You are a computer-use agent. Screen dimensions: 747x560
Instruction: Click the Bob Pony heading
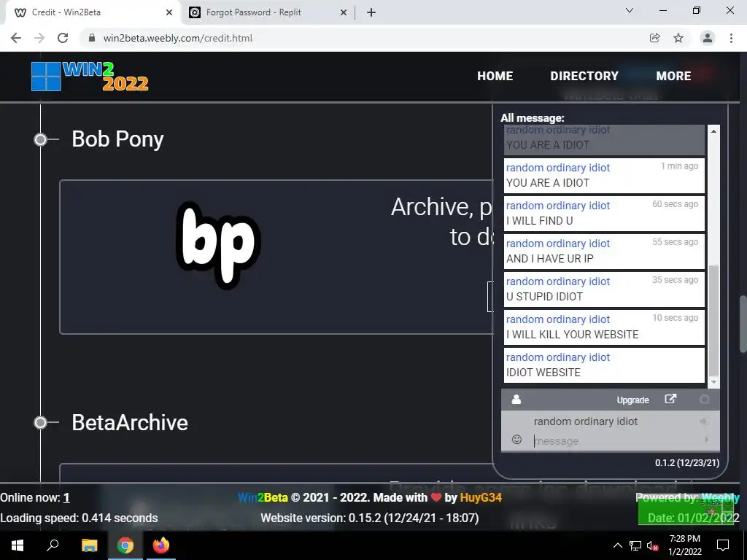[x=117, y=139]
